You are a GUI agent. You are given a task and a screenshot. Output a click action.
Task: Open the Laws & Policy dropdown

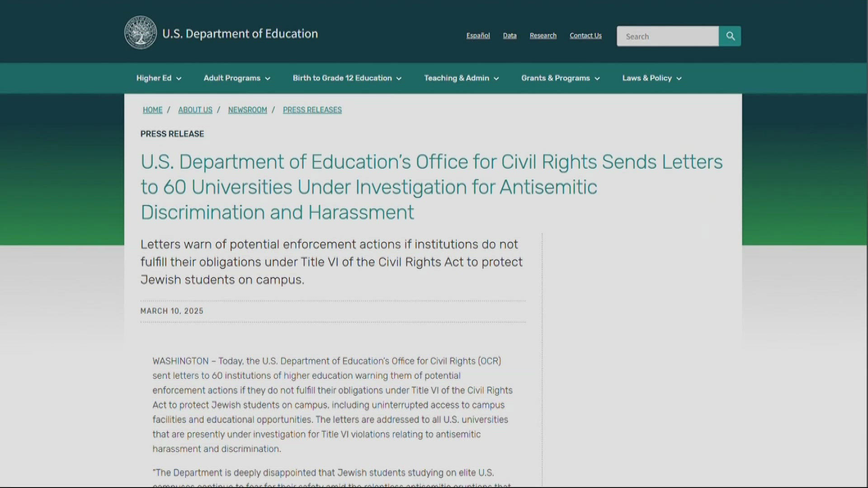tap(651, 78)
